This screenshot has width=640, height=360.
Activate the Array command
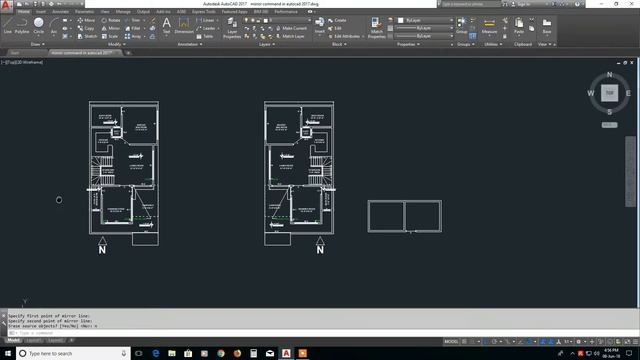133,36
